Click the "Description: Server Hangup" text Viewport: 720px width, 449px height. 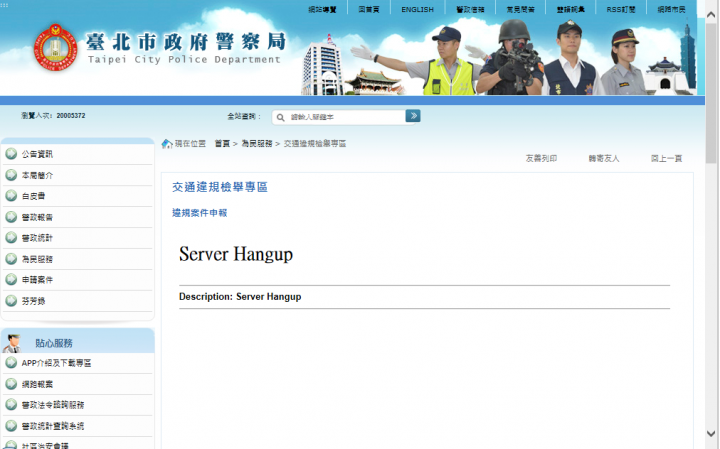coord(240,297)
